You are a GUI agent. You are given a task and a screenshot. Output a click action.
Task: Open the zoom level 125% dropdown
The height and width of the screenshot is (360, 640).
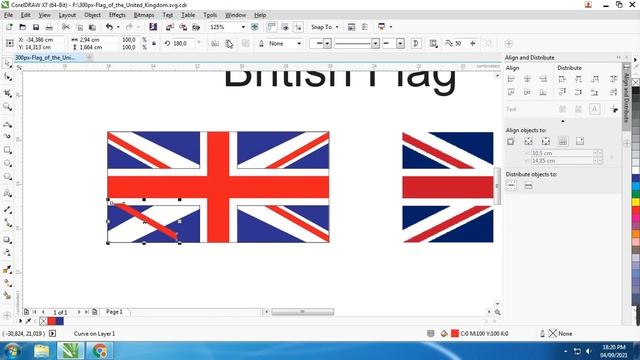point(243,27)
